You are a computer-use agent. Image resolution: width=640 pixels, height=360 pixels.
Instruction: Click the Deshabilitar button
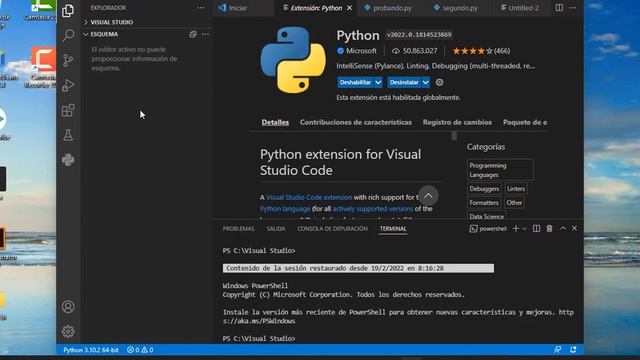[355, 82]
